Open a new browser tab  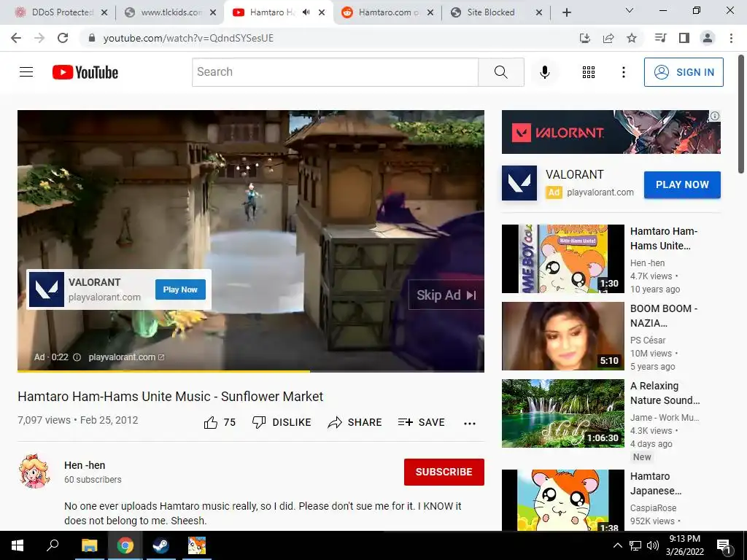(x=566, y=12)
